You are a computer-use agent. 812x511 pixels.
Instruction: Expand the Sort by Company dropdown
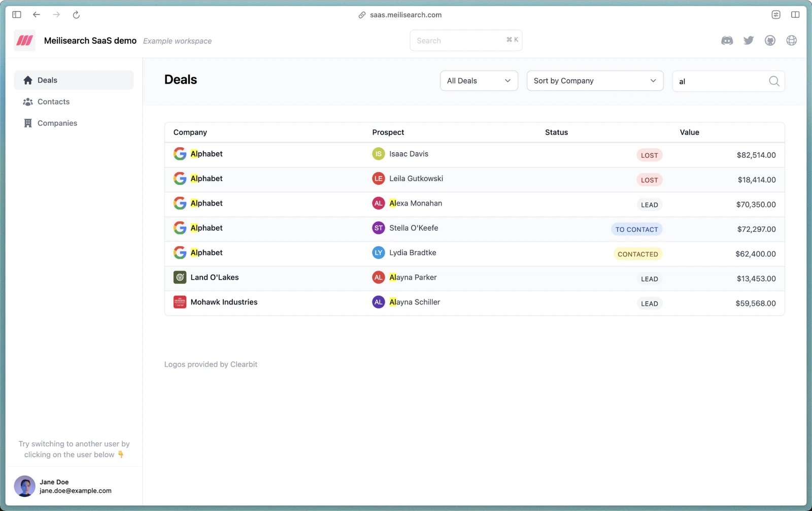(x=594, y=80)
